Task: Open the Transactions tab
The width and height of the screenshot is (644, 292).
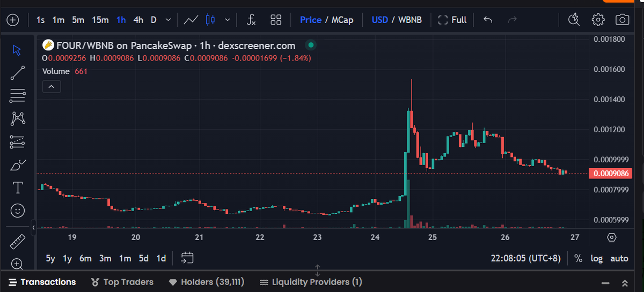Action: click(42, 282)
